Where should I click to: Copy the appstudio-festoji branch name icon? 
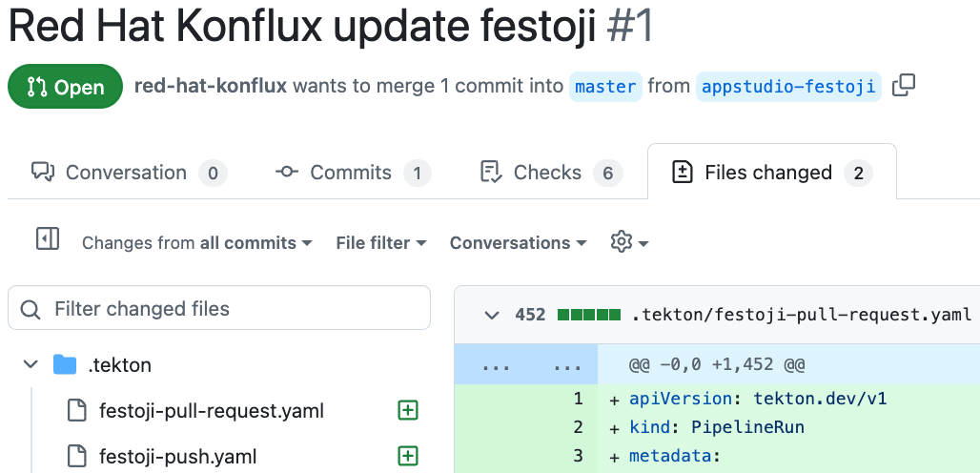coord(903,86)
